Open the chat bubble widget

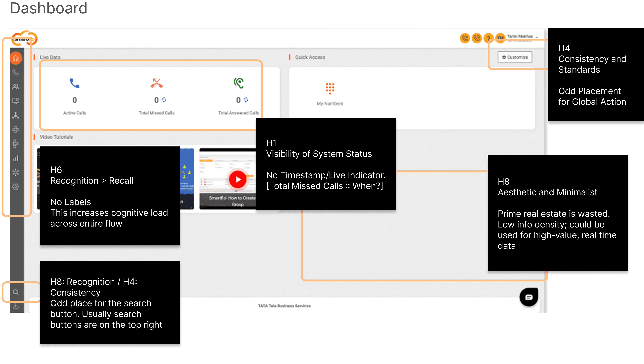pos(529,297)
